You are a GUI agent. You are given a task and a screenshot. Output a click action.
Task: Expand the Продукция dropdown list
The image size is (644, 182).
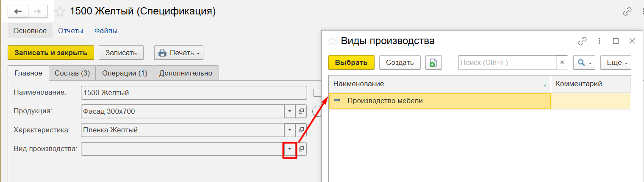pos(290,111)
